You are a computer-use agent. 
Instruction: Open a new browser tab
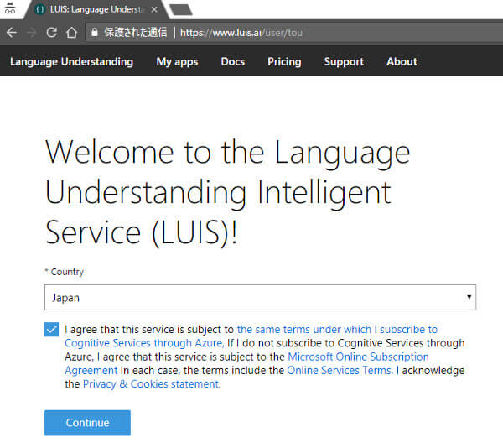180,9
